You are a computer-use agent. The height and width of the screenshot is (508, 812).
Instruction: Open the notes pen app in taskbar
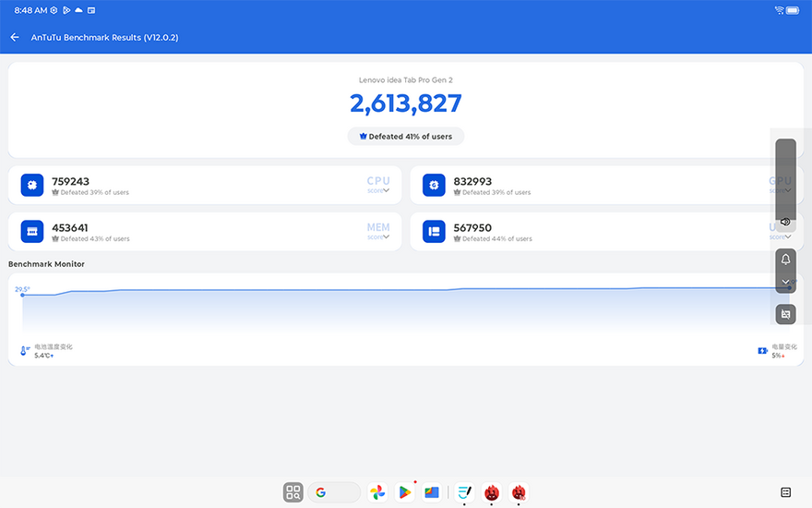point(464,492)
